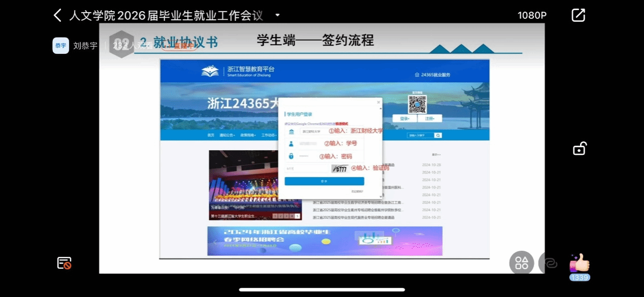Tap the 恭宇 avatar icon
Screen dimensions: 644x297
pyautogui.click(x=60, y=46)
